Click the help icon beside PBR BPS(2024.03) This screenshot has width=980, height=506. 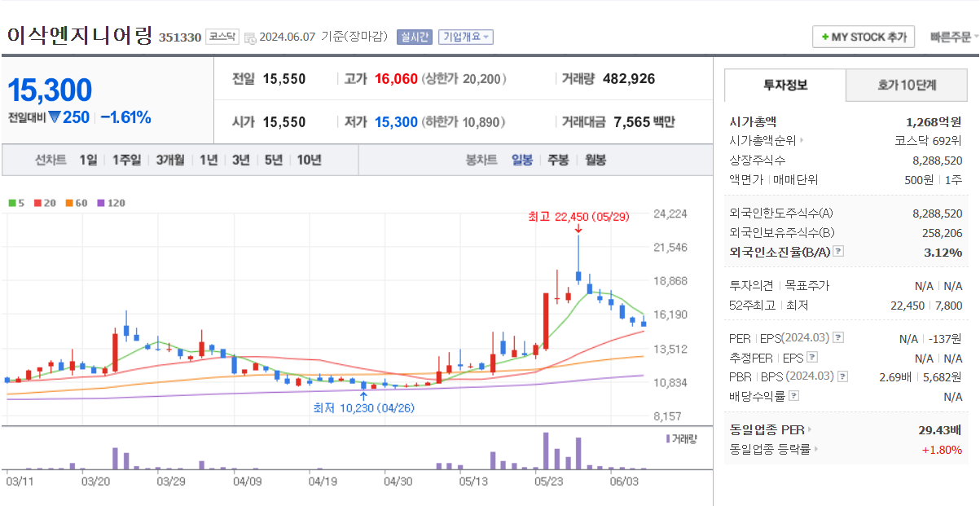pos(842,376)
